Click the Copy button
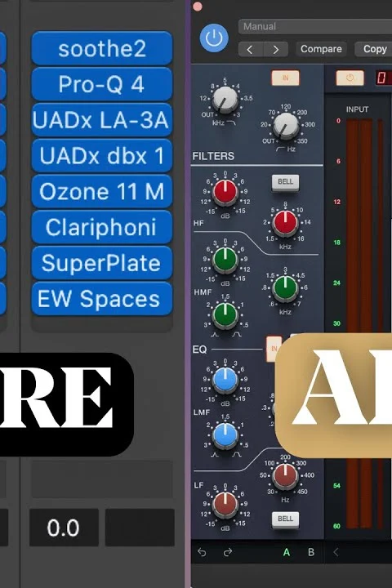 pyautogui.click(x=373, y=49)
